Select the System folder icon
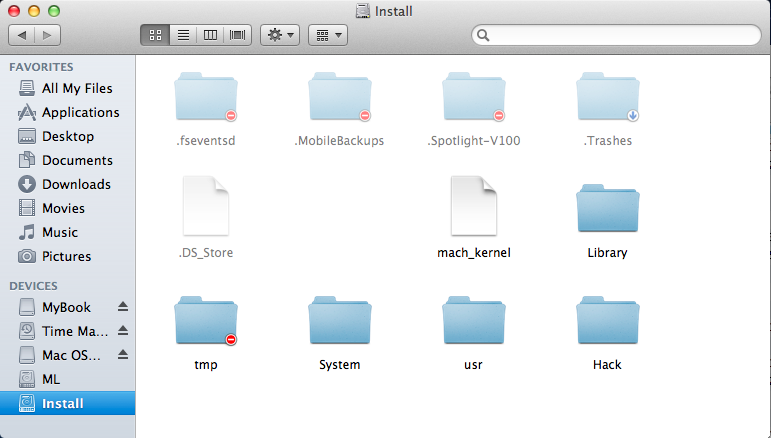The width and height of the screenshot is (771, 438). [x=340, y=320]
